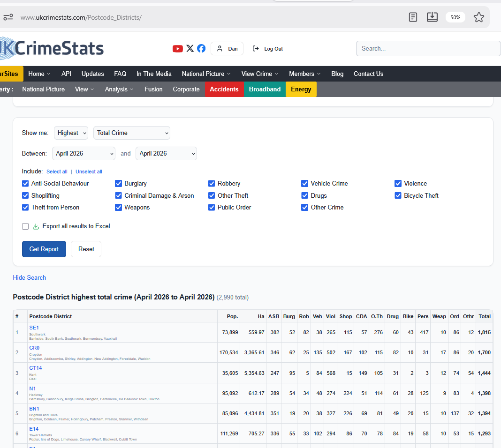
Task: Open the yellow Energy tab
Action: click(x=301, y=90)
